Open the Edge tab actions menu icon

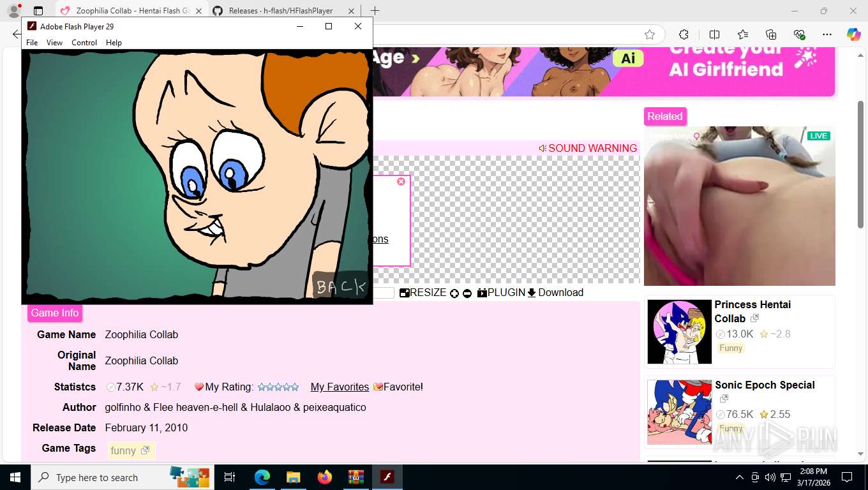pos(38,11)
